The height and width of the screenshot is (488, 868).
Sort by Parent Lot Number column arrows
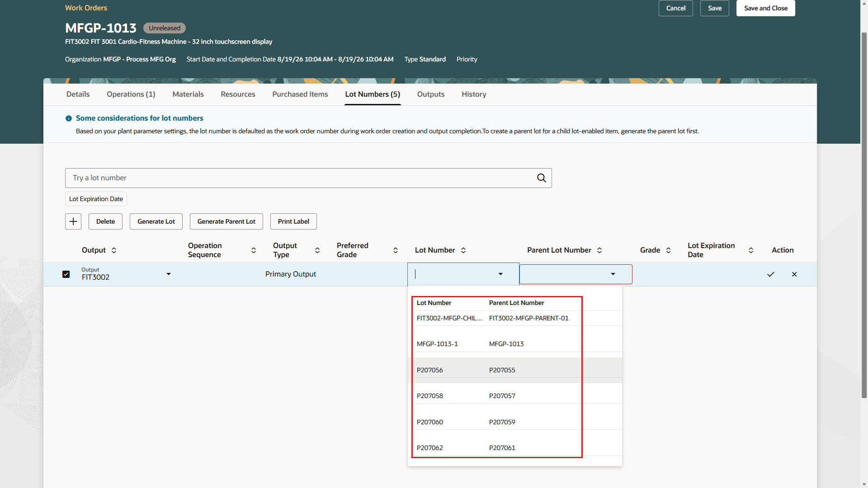pos(599,250)
